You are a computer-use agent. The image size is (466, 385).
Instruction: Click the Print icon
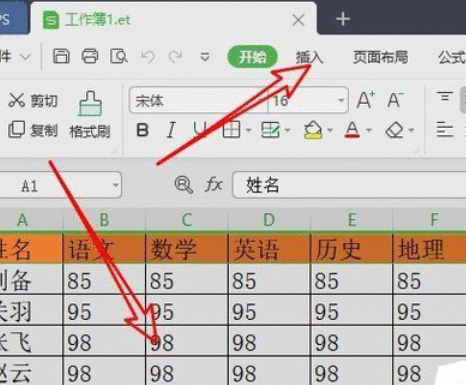(x=90, y=56)
